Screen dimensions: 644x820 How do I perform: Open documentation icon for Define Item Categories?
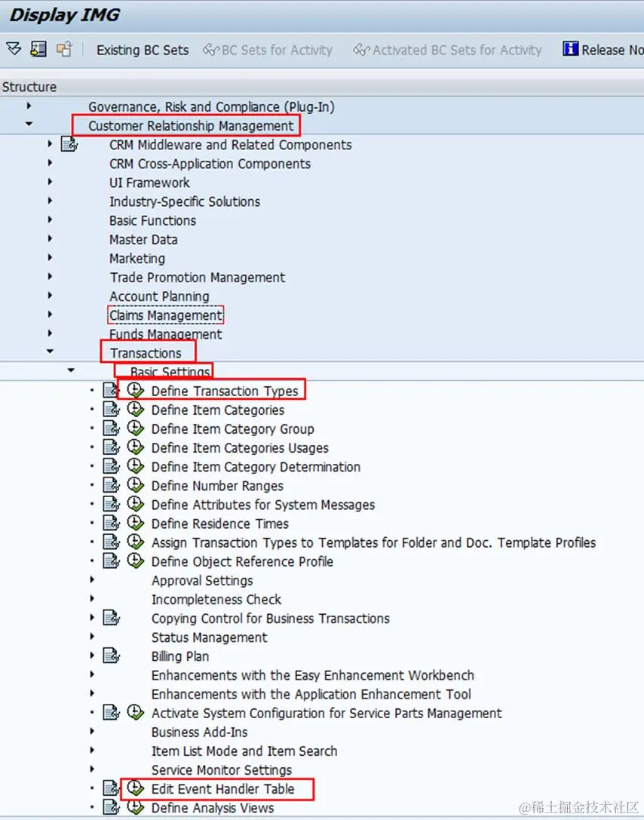point(111,409)
